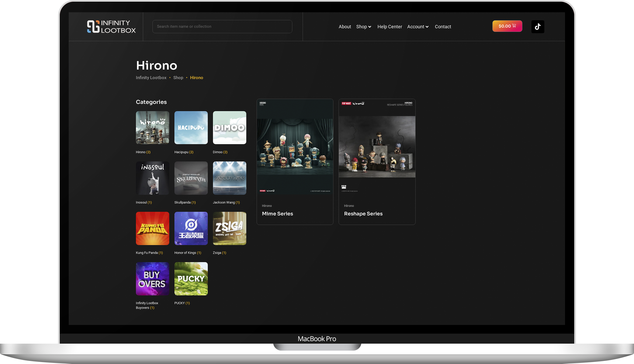Select the Inosoul category thumbnail
The width and height of the screenshot is (634, 364).
[x=152, y=178]
